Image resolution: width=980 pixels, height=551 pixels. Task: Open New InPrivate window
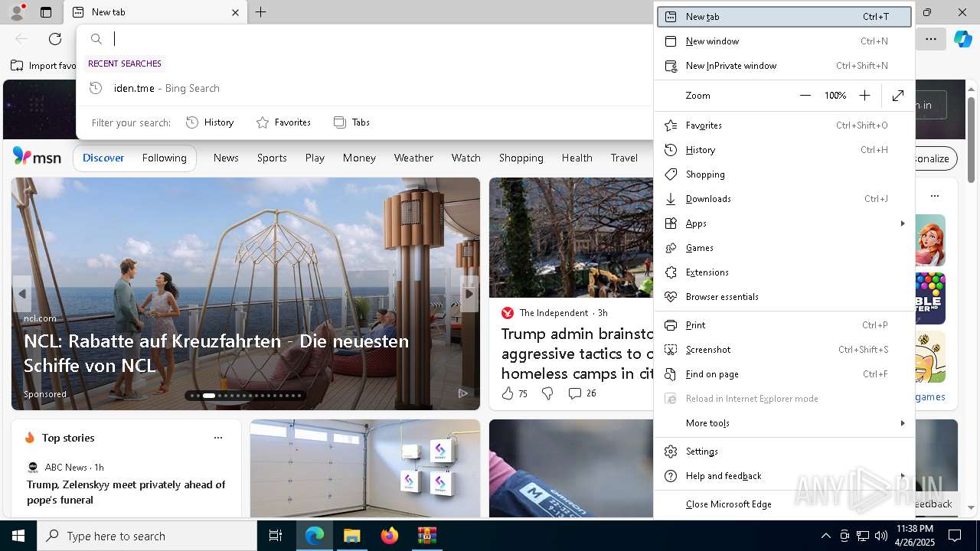pos(785,66)
